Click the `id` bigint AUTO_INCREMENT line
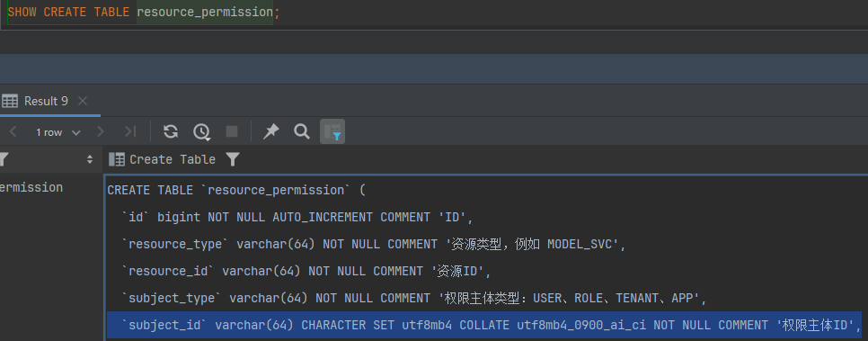 point(297,218)
